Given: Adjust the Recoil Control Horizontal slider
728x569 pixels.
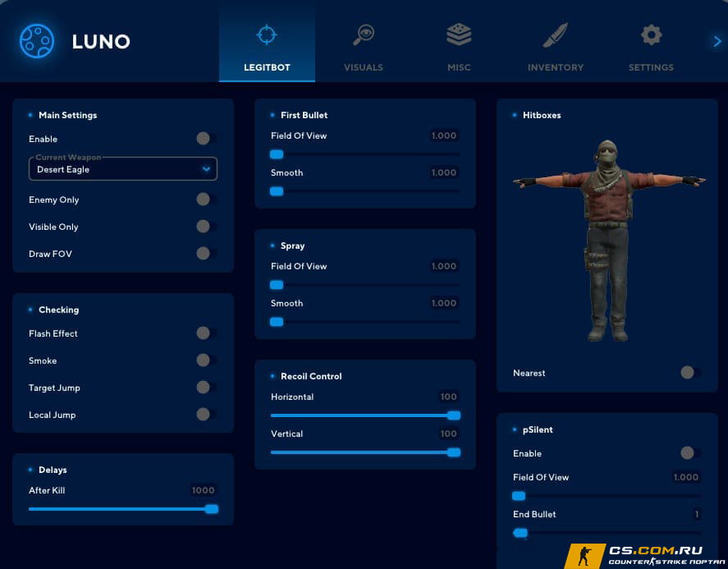Looking at the screenshot, I should [x=365, y=415].
